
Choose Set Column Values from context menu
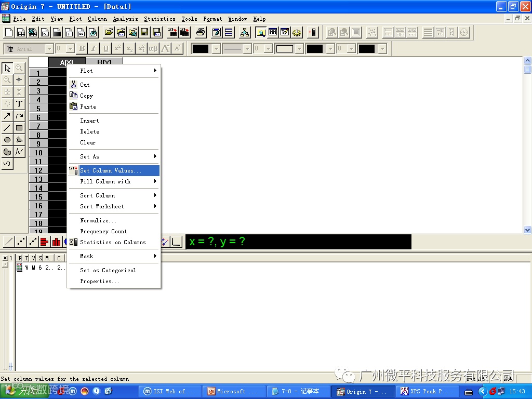(114, 170)
